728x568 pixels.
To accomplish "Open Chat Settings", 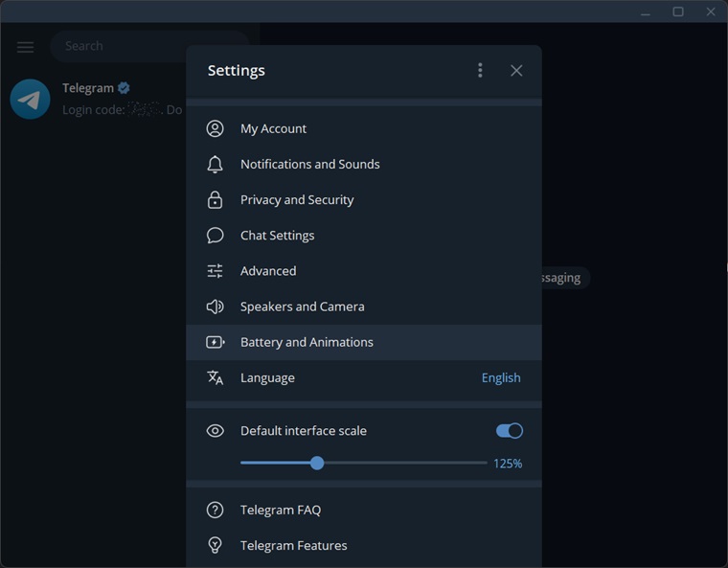I will coord(364,236).
